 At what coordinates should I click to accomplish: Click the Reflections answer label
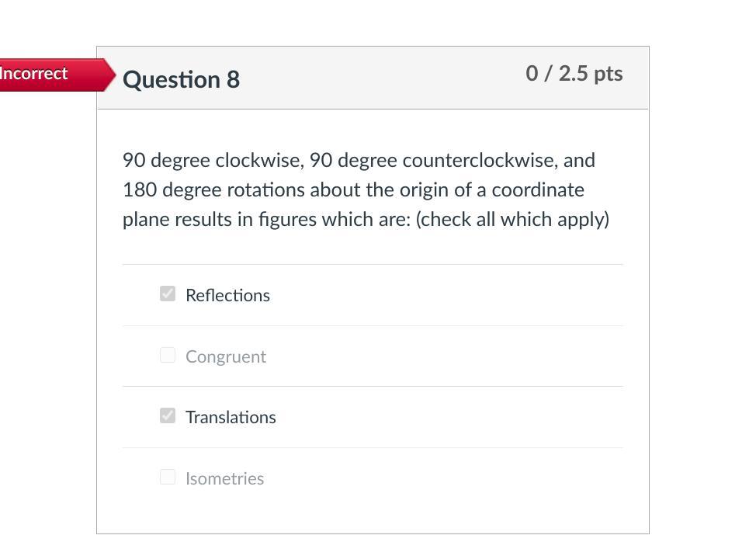click(x=227, y=295)
